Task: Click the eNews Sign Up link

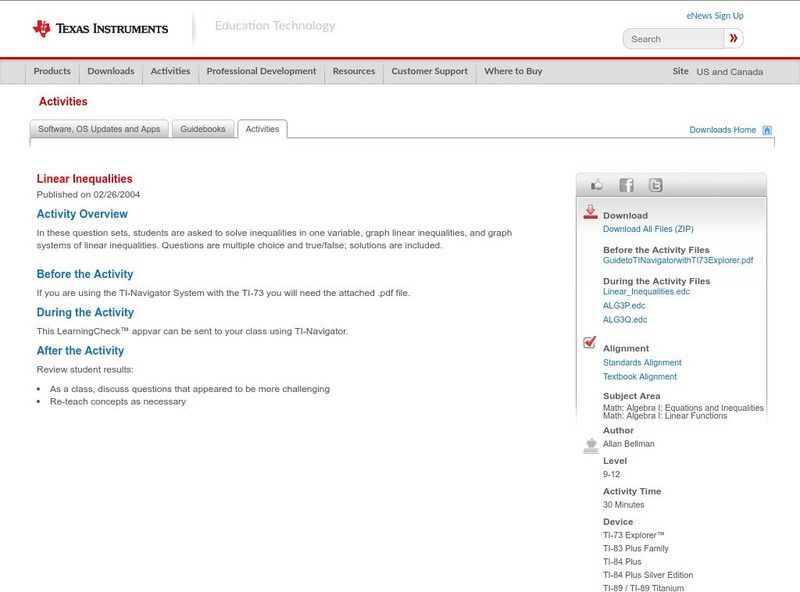Action: pyautogui.click(x=714, y=16)
